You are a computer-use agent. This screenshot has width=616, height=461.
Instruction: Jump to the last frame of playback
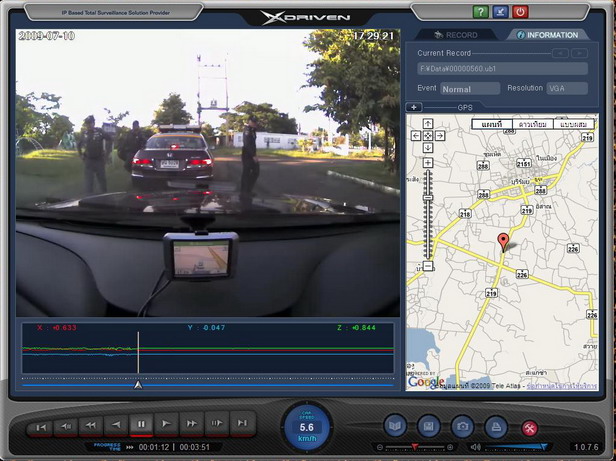(x=242, y=424)
